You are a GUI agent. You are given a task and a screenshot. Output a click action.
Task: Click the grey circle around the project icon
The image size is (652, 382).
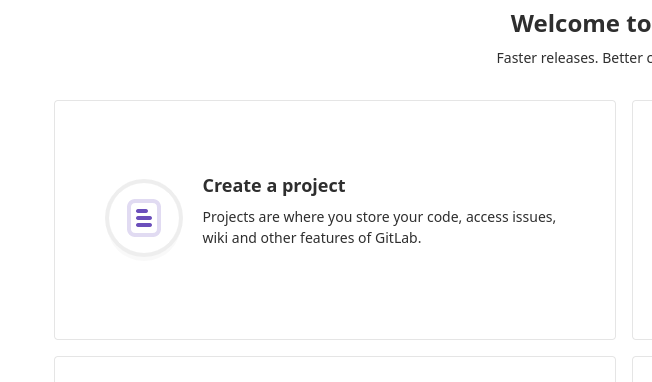[144, 218]
